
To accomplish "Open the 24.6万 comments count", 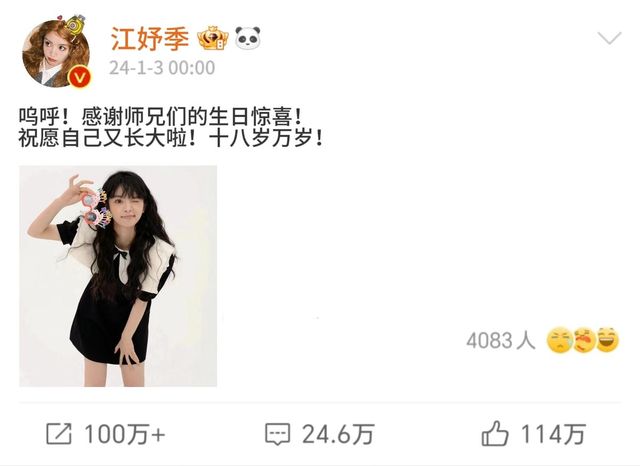I will (338, 434).
